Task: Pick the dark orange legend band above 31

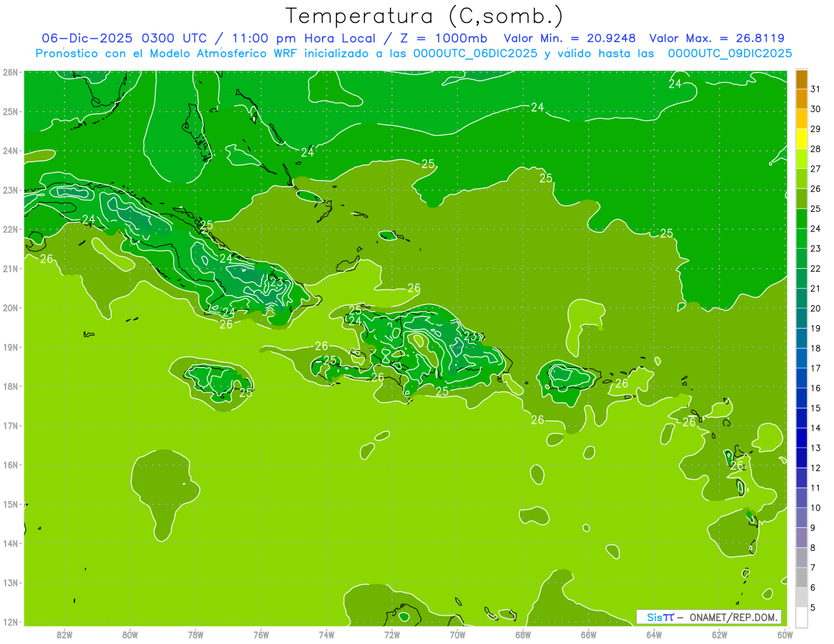Action: point(801,79)
